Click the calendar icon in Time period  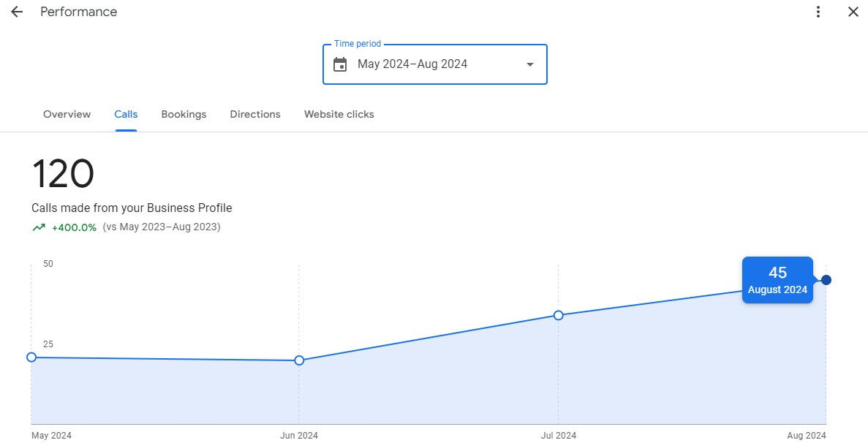340,64
